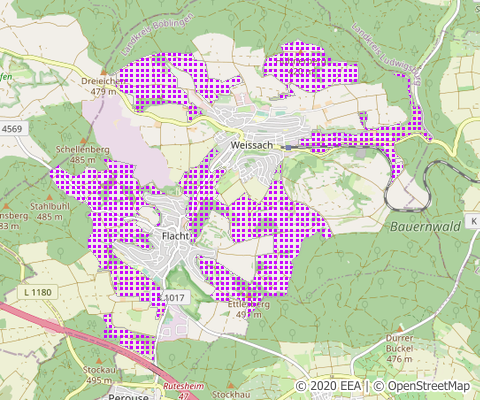Click the Flacht village label

tap(175, 236)
